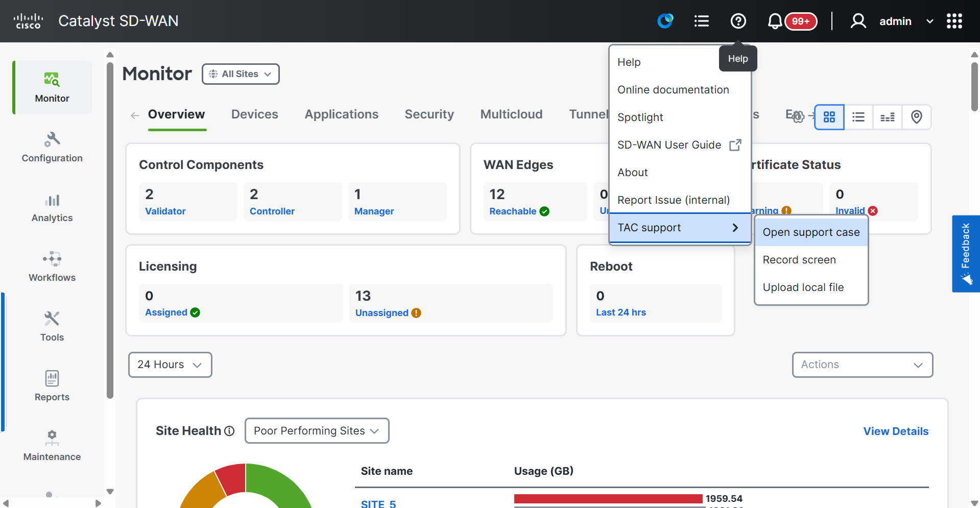Open the task list icon in header
This screenshot has width=980, height=508.
tap(701, 21)
